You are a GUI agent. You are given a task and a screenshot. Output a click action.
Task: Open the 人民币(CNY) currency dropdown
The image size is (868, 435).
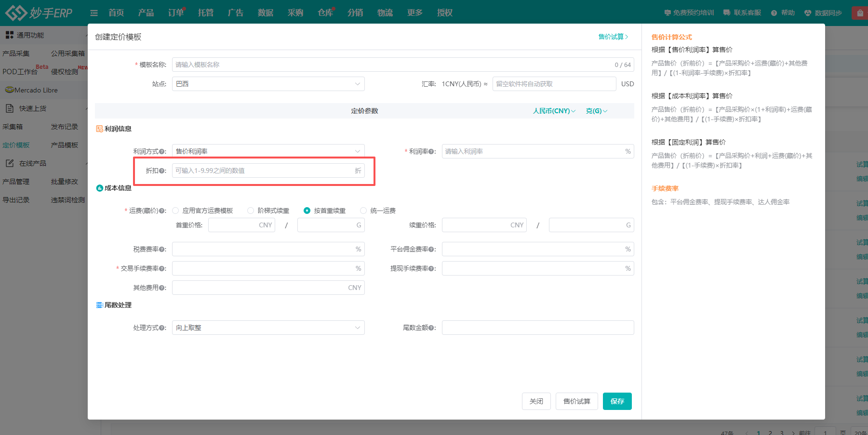[x=554, y=111]
